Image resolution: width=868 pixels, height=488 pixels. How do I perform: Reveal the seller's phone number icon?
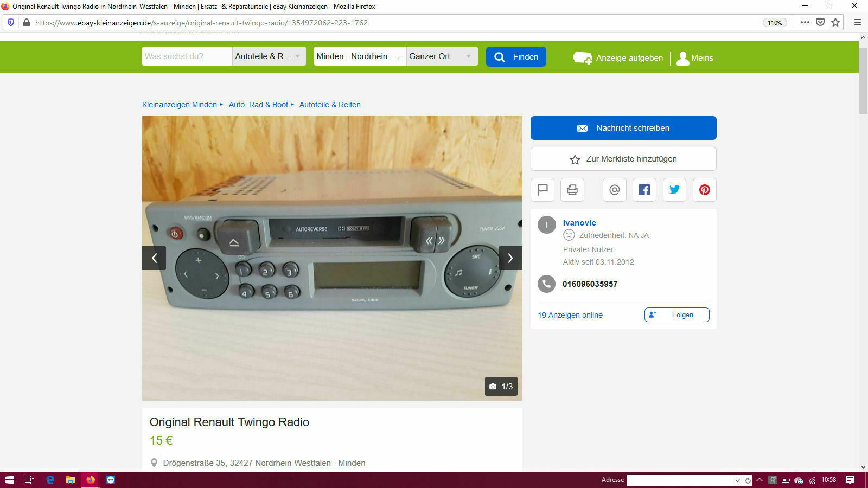[546, 284]
